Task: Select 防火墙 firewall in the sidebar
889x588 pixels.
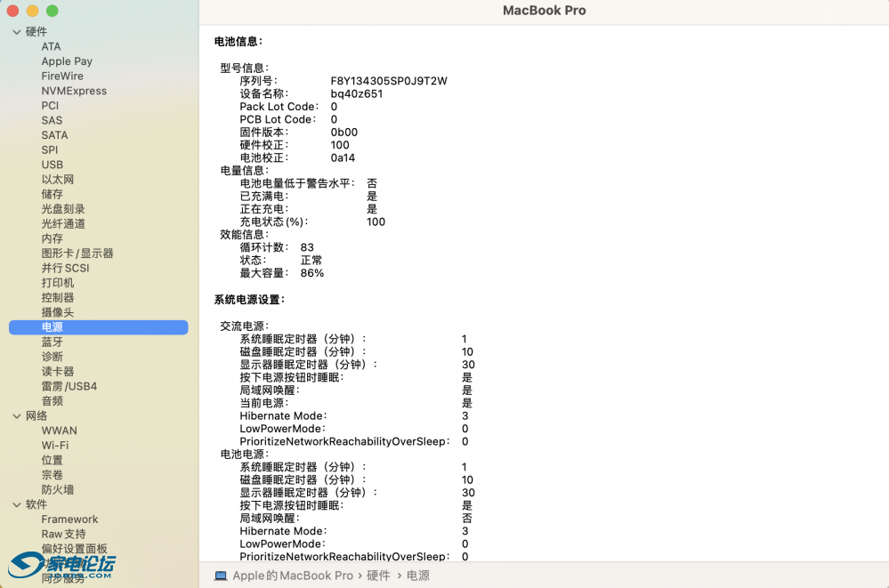Action: 57,489
